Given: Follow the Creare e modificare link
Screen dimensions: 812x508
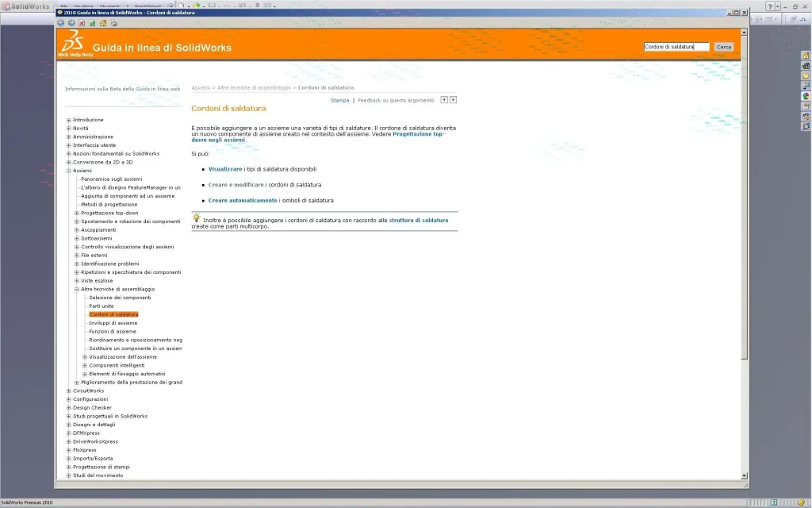Looking at the screenshot, I should pyautogui.click(x=236, y=185).
